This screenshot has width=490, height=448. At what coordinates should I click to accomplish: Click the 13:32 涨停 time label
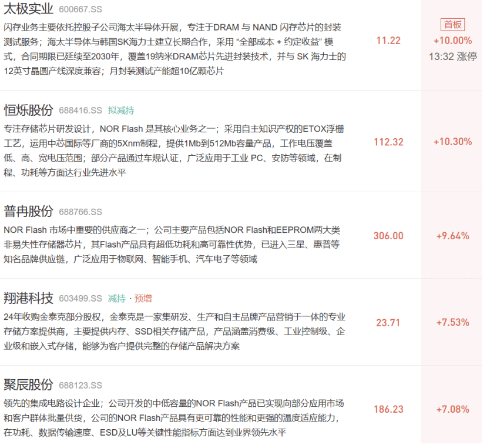452,56
